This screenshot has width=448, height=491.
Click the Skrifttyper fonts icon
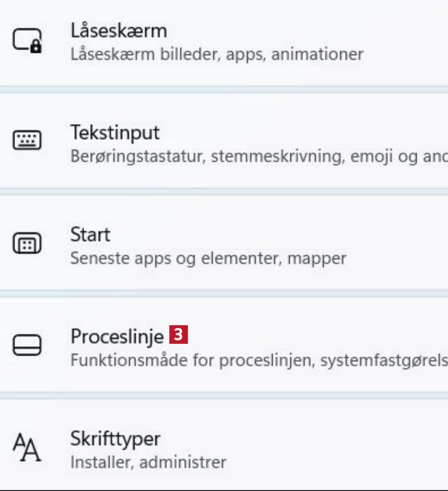(27, 447)
